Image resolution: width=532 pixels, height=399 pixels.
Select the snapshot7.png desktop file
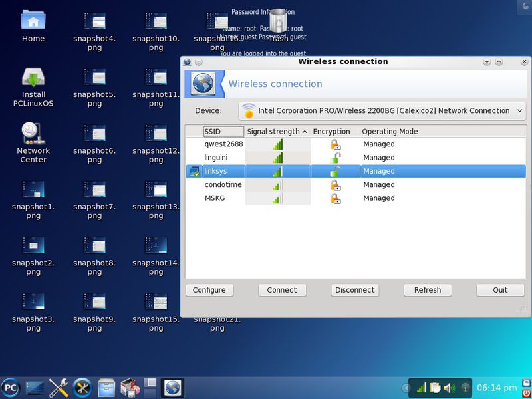point(94,199)
